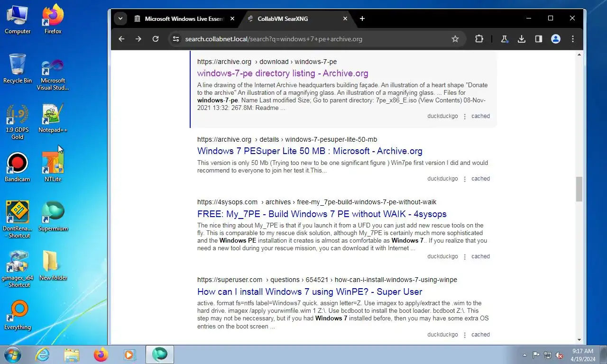Go forward in the browser
The width and height of the screenshot is (607, 364).
pyautogui.click(x=138, y=39)
